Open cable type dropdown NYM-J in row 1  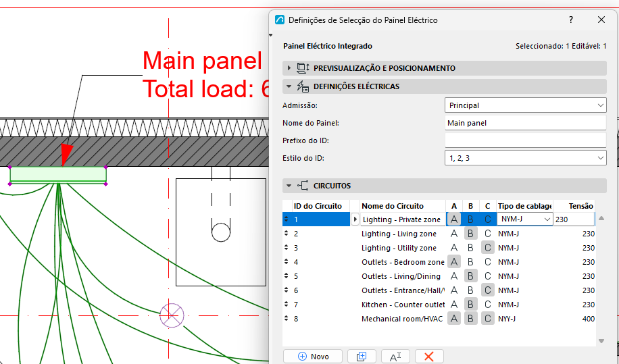[x=524, y=219]
